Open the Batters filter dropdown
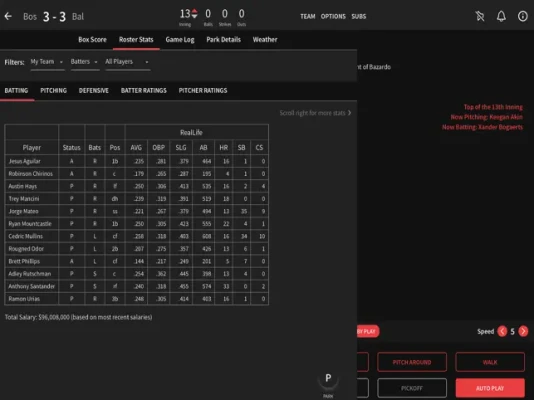This screenshot has height=400, width=534. pyautogui.click(x=84, y=62)
